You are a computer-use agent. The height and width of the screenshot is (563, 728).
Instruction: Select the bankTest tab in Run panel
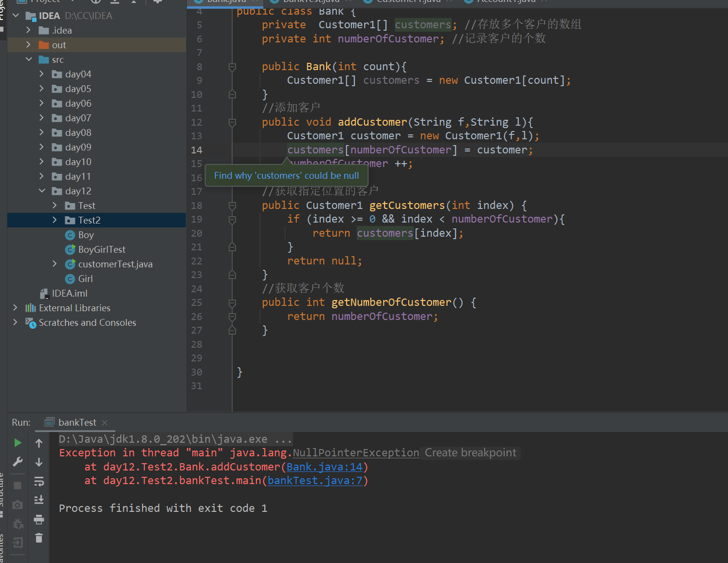coord(77,423)
